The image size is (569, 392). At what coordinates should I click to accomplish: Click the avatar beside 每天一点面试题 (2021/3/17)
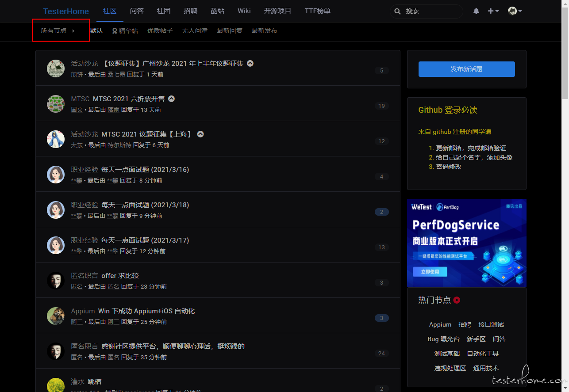(x=56, y=245)
